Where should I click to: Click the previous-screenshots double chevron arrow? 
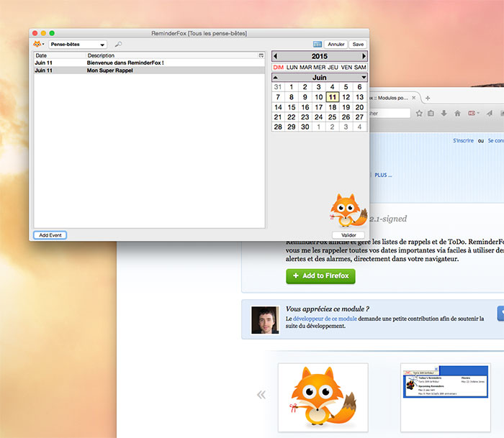261,395
